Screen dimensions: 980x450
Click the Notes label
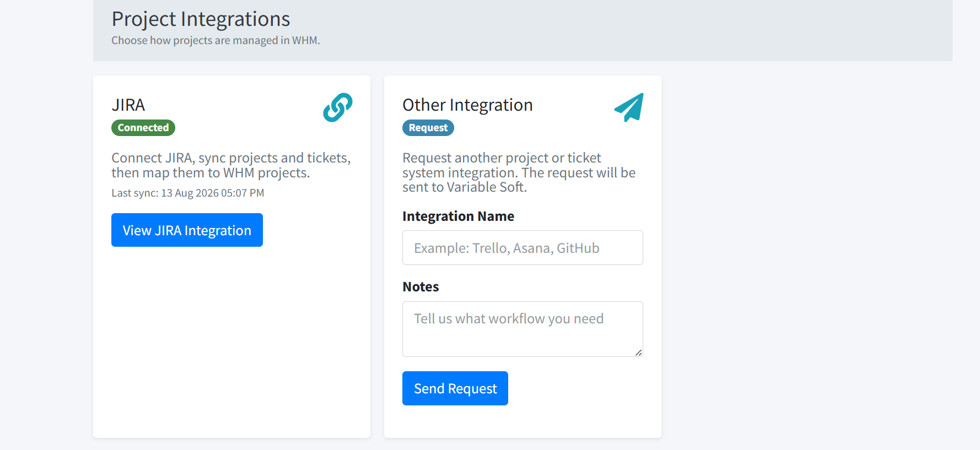pos(421,287)
